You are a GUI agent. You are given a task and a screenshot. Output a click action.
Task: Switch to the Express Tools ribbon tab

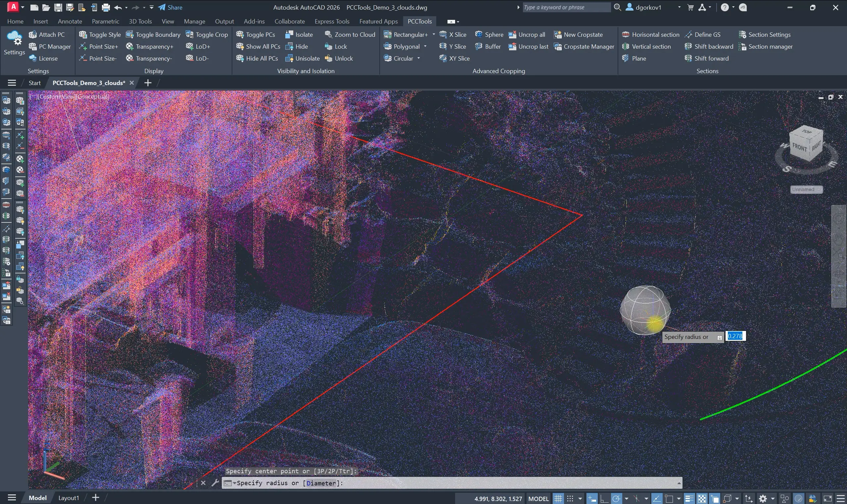point(331,22)
